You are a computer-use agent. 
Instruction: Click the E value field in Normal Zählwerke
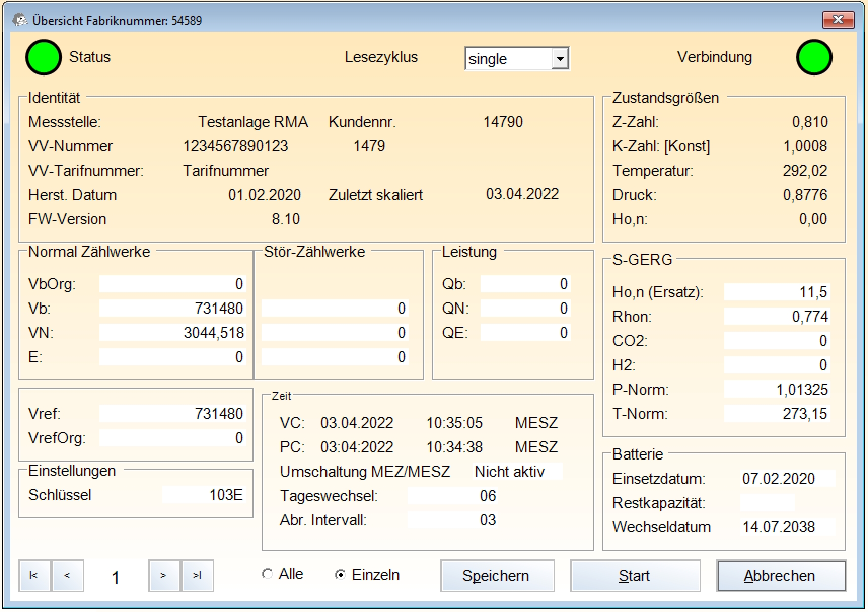coord(172,357)
